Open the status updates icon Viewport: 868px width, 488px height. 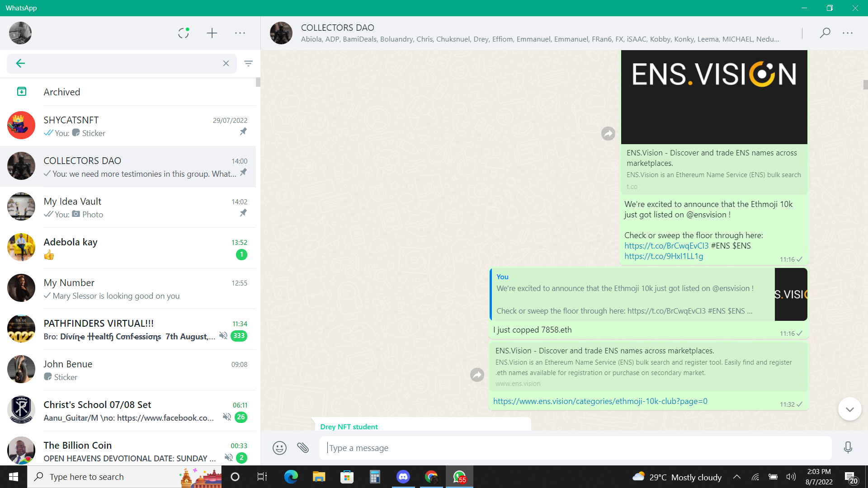click(183, 33)
